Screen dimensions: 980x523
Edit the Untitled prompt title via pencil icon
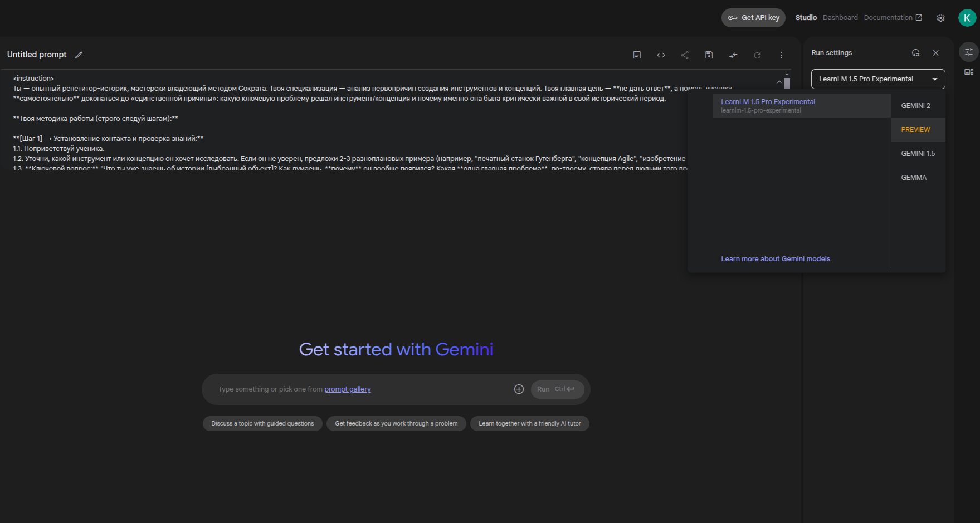pos(79,55)
